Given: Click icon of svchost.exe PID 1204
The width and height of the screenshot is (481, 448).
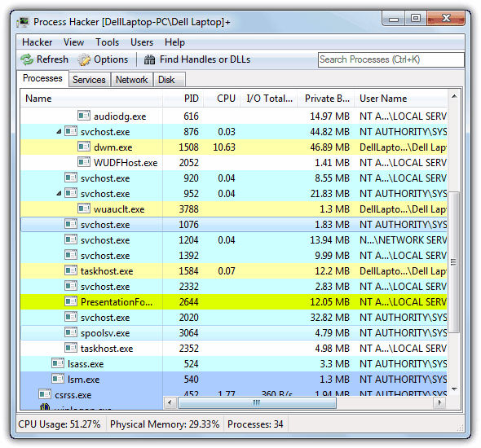Looking at the screenshot, I should click(71, 239).
